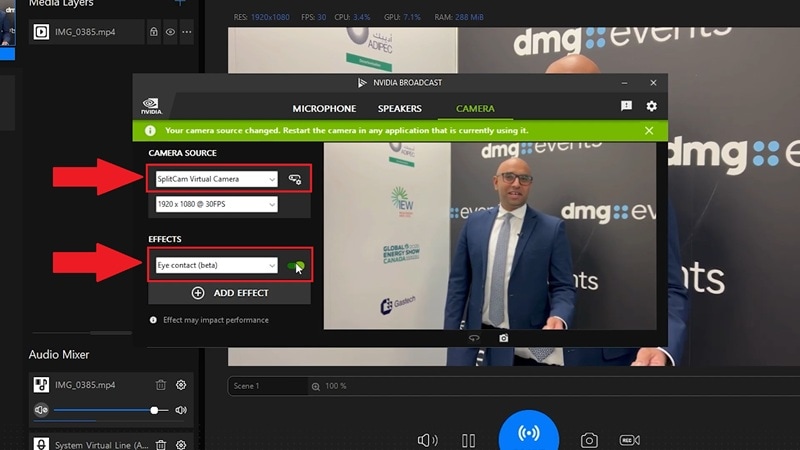Open the 1920 x 1080 @ 30FPS resolution dropdown
The width and height of the screenshot is (800, 450).
[217, 204]
